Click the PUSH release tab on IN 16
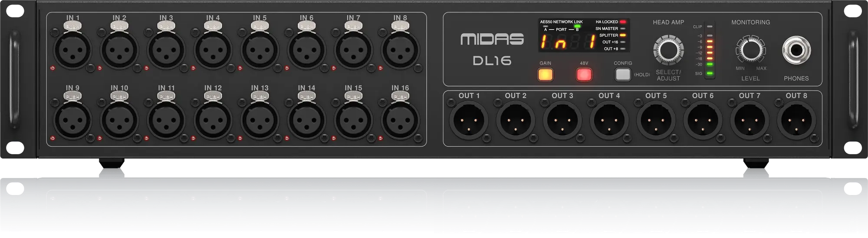Image resolution: width=868 pixels, height=238 pixels. point(400,96)
